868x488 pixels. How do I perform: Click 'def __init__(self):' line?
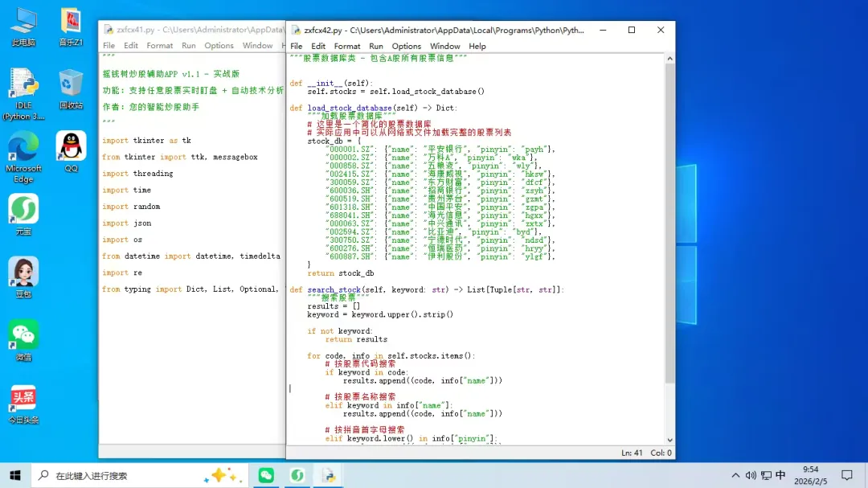point(332,83)
